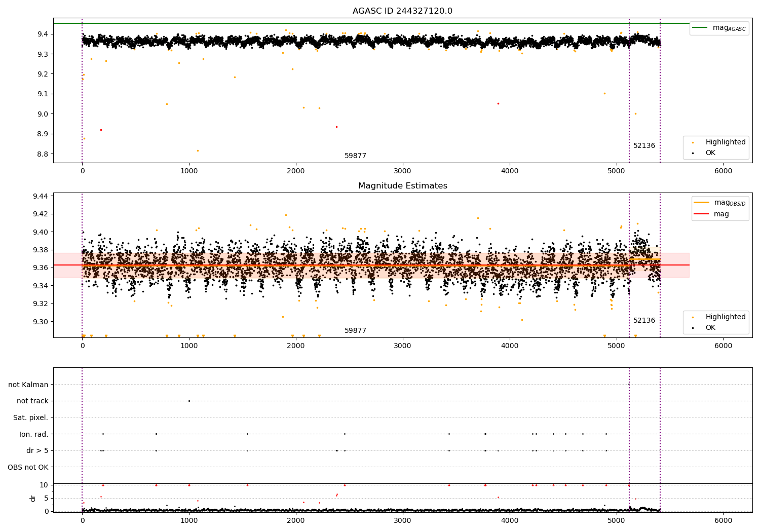
Task: Click the "9.36" y-axis tick label
Action: 41,268
